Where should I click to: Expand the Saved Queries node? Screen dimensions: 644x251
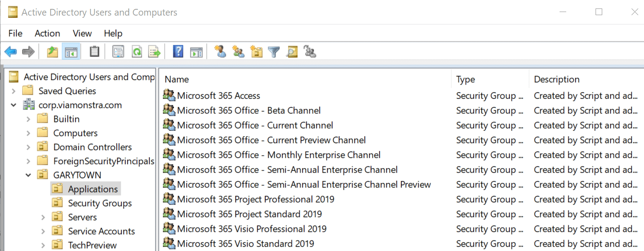[x=14, y=91]
